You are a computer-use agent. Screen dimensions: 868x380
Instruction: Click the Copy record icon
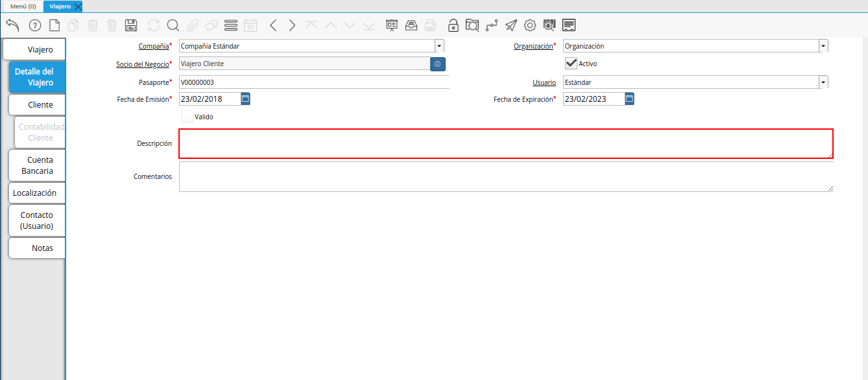pos(74,25)
